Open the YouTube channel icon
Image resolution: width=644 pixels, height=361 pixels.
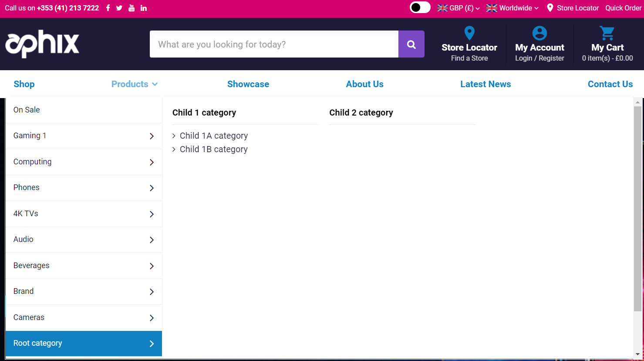131,8
